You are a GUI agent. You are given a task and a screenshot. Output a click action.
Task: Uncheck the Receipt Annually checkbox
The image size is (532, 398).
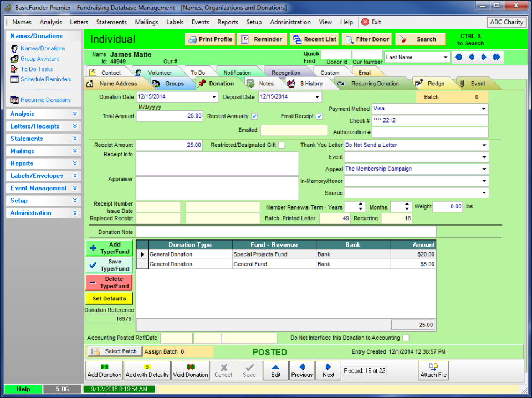[x=254, y=116]
